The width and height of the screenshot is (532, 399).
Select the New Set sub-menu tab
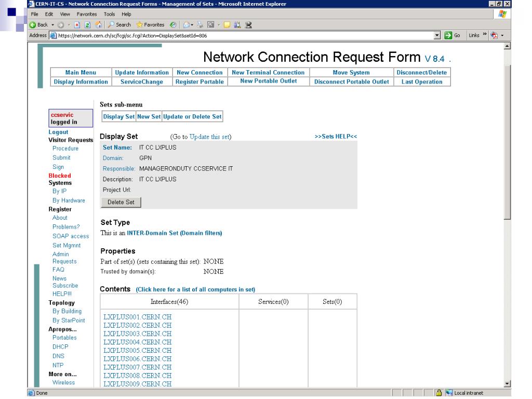149,117
